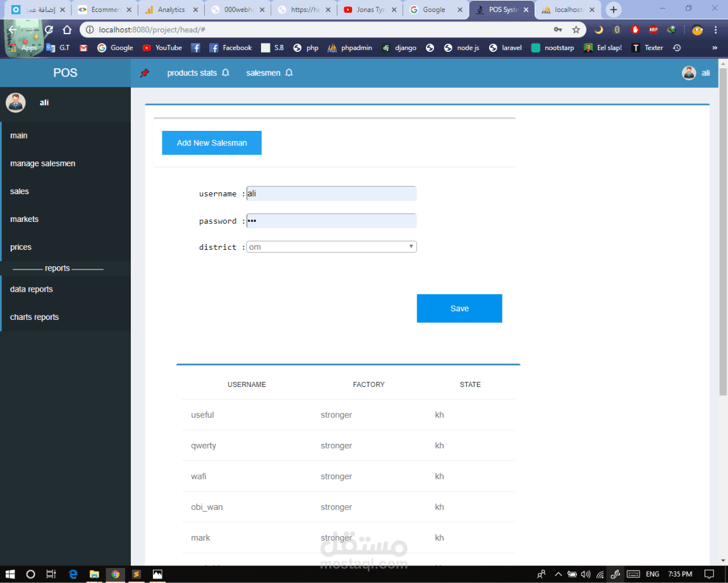Click the moon extension icon
The width and height of the screenshot is (728, 583).
(598, 30)
